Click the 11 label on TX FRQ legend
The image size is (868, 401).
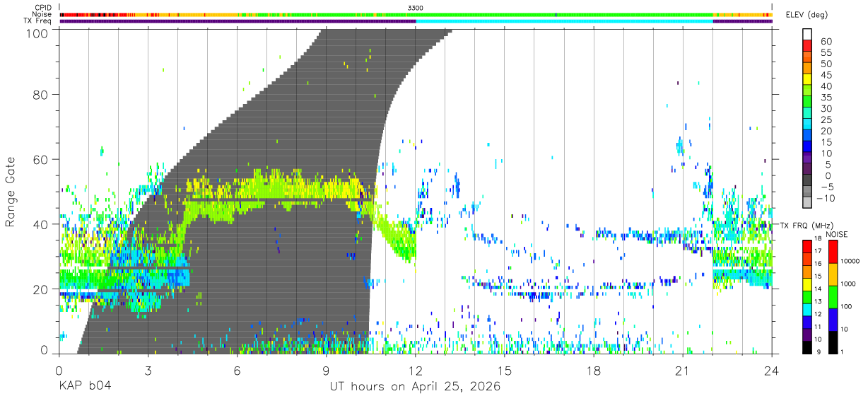click(816, 327)
